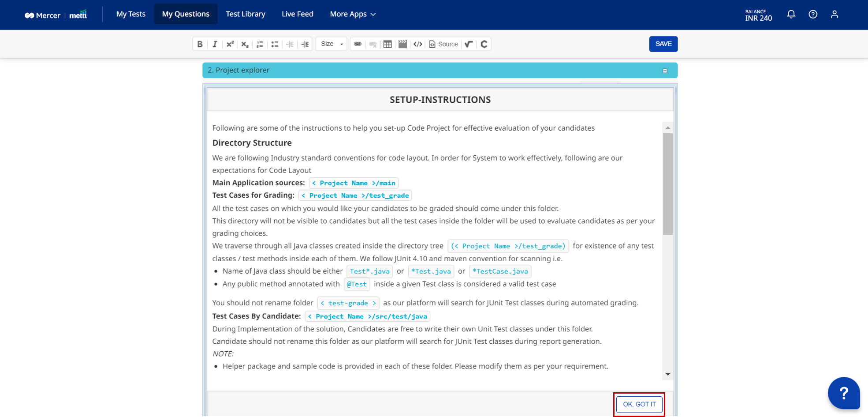This screenshot has width=868, height=417.
Task: Go to Test Library
Action: (x=246, y=14)
